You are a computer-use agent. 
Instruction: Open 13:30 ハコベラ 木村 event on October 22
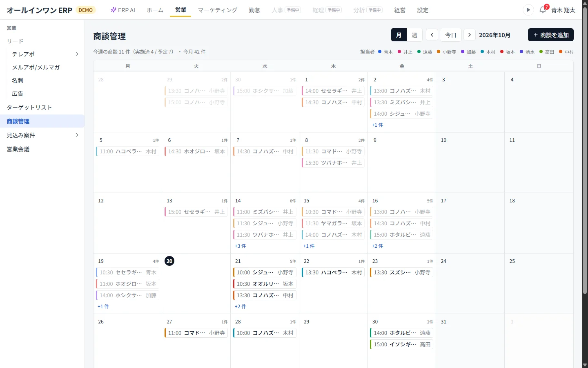click(333, 272)
